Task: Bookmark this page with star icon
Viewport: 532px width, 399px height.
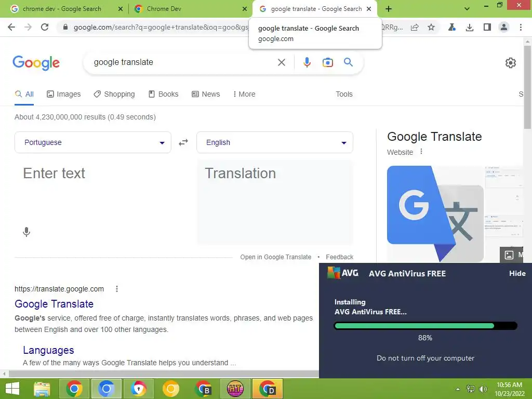Action: pyautogui.click(x=431, y=27)
